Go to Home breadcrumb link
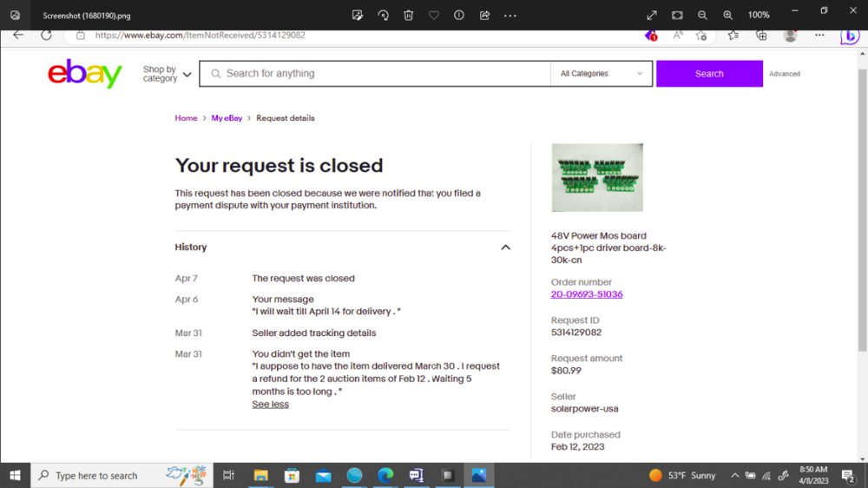868x488 pixels. pyautogui.click(x=186, y=118)
